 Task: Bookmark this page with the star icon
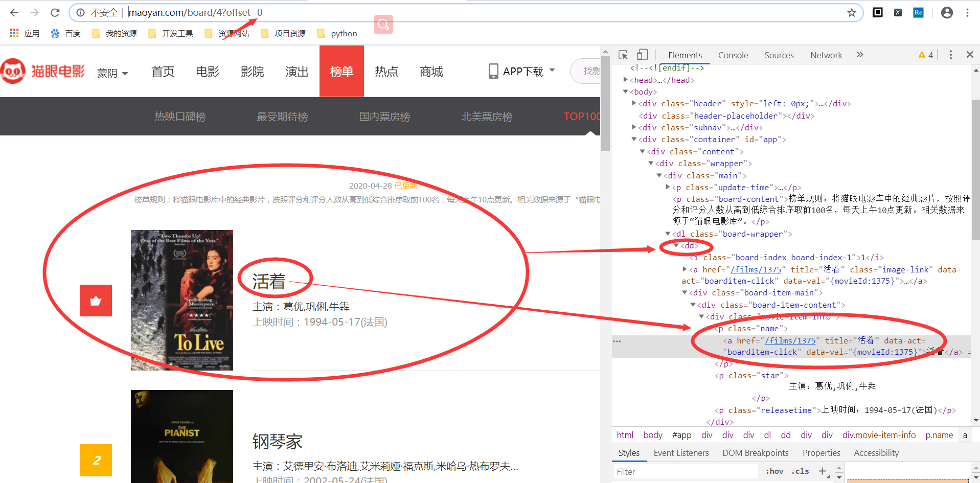pos(852,12)
